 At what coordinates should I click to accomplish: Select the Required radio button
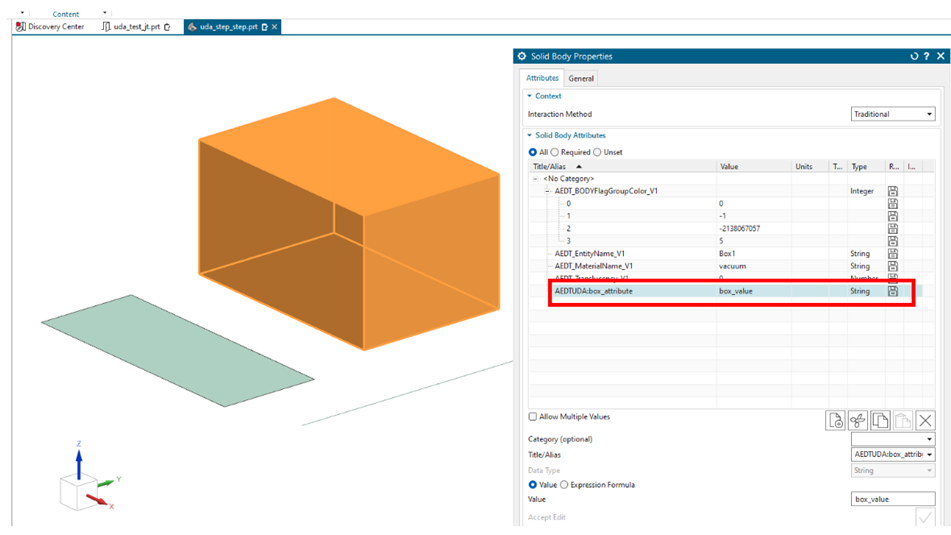tap(554, 152)
